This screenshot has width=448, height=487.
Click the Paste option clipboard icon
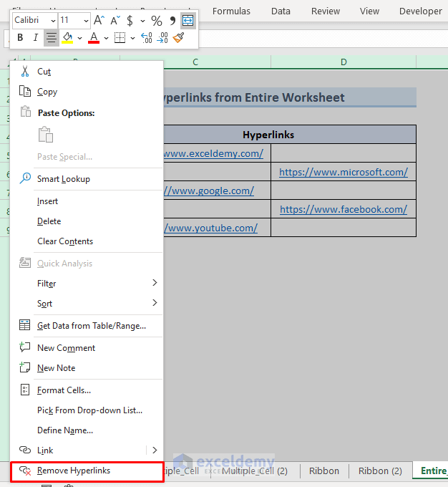(46, 134)
